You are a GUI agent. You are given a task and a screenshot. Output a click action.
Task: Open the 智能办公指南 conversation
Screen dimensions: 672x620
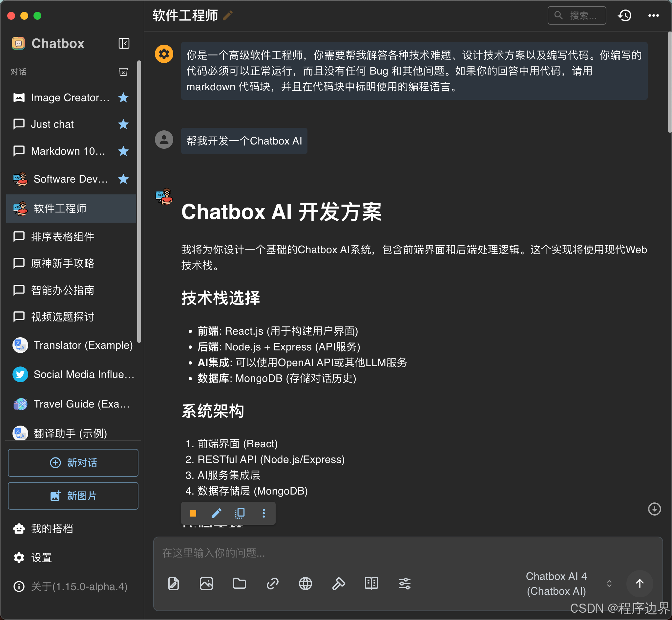point(71,290)
